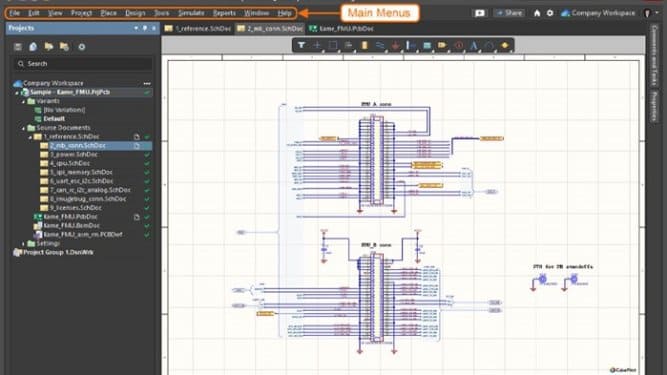Collapse the Source Documents folder

[24, 128]
